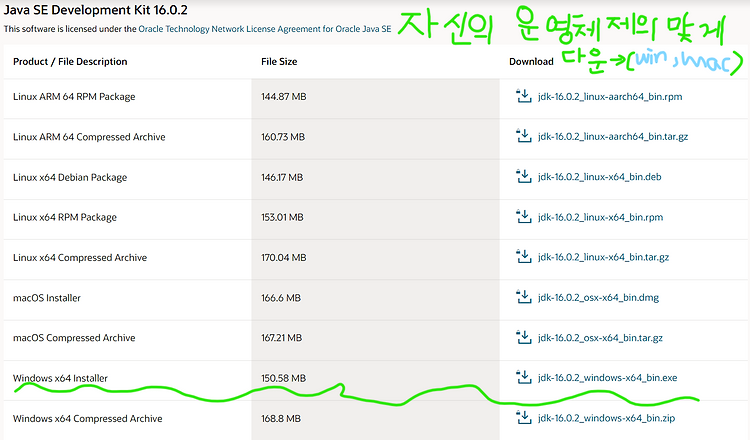Select 'Linux x64 Compressed Archive' text

[x=80, y=258]
